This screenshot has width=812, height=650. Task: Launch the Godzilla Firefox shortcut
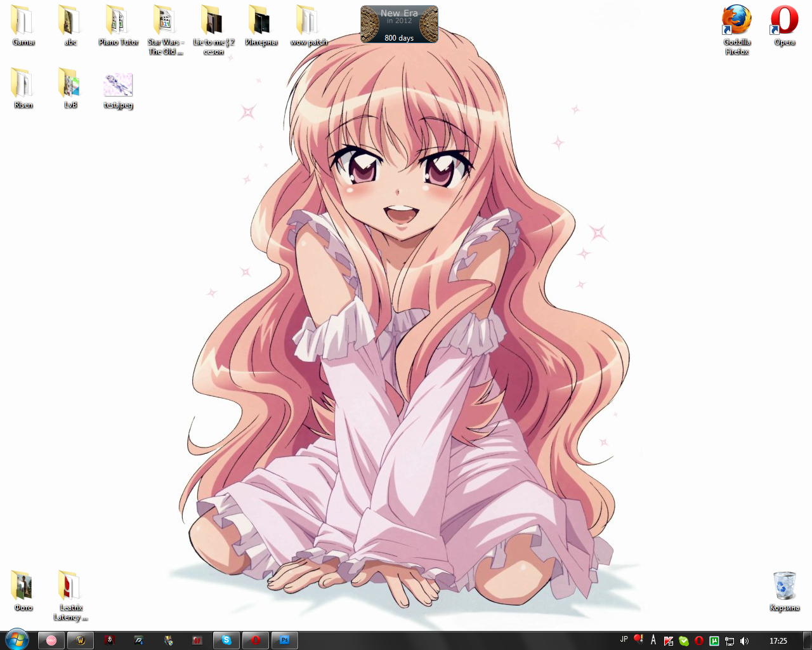737,30
